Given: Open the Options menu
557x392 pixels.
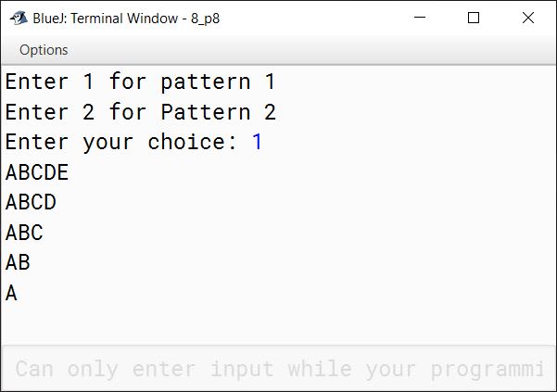Looking at the screenshot, I should point(44,50).
